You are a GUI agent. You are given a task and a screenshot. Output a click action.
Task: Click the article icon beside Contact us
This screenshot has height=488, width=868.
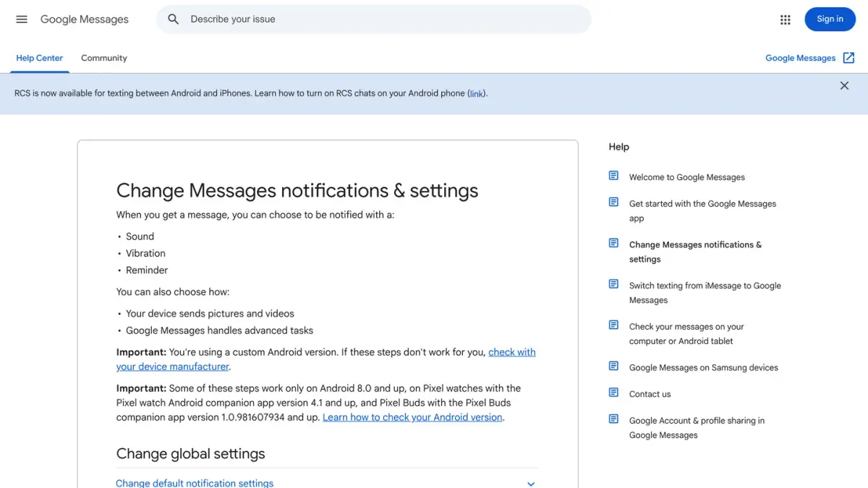[x=613, y=393]
